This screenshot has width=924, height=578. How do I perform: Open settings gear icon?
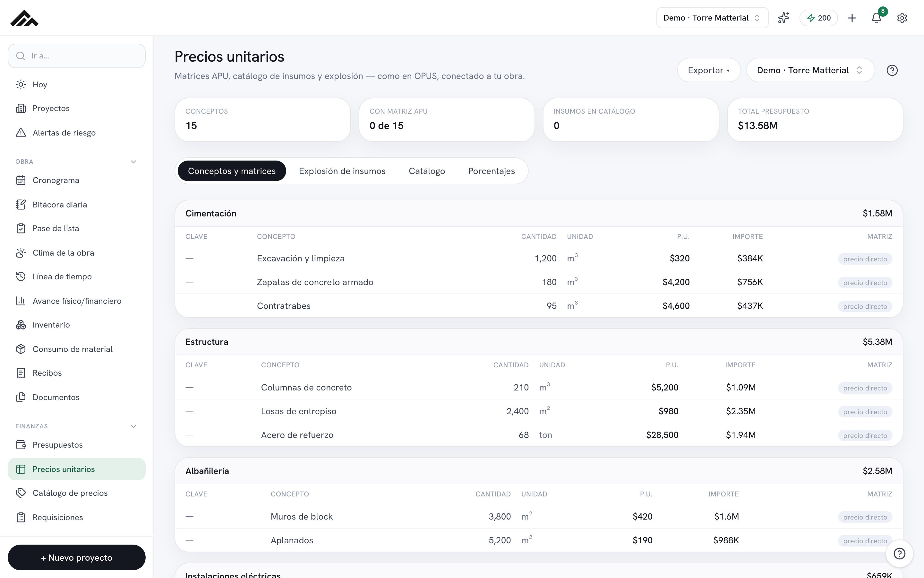click(902, 18)
